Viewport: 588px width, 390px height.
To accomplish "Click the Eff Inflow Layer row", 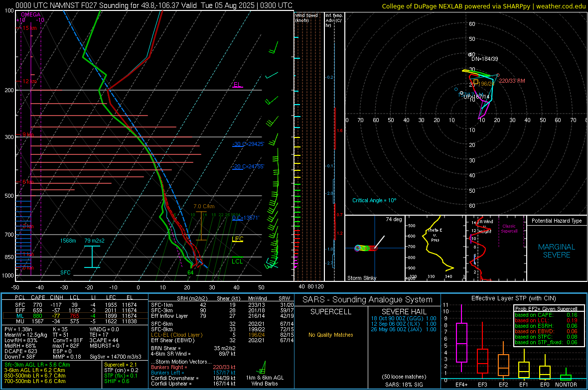I will click(x=222, y=316).
